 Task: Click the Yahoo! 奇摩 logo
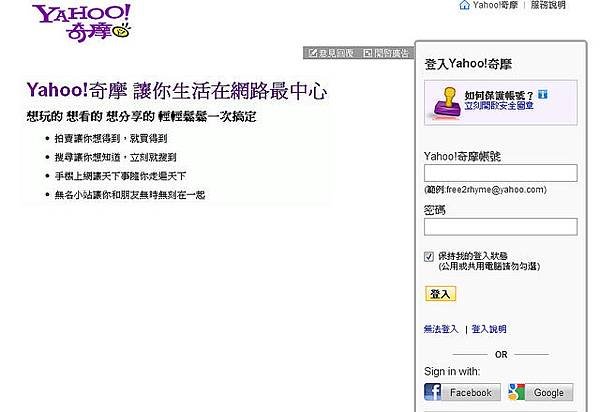tap(82, 23)
